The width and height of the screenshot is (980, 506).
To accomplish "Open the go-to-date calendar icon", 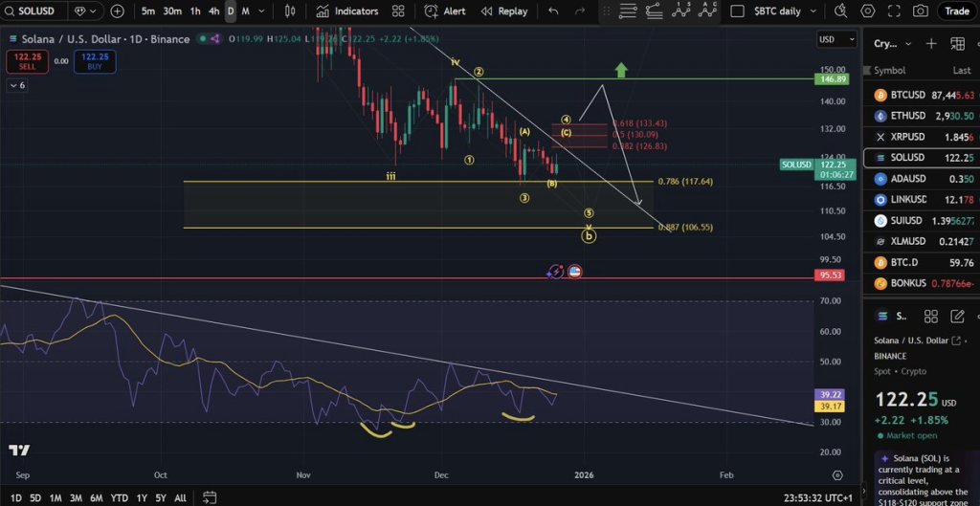I will pos(210,498).
